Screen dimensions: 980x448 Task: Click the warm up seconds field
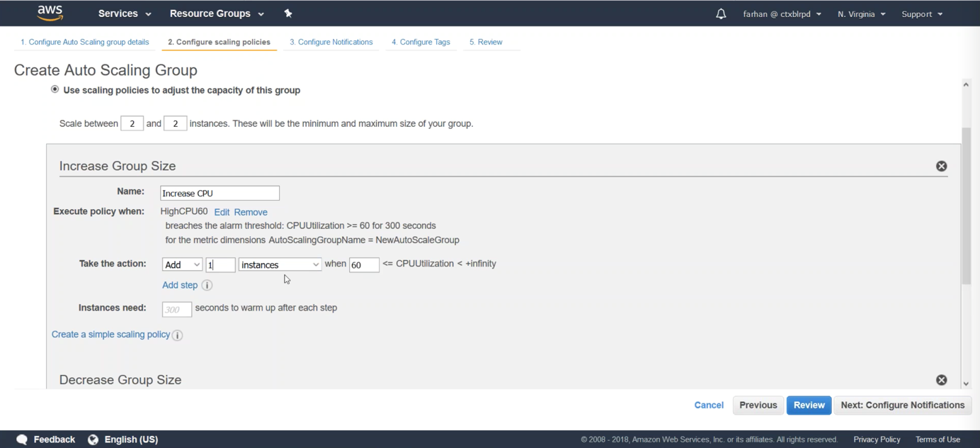pyautogui.click(x=176, y=309)
